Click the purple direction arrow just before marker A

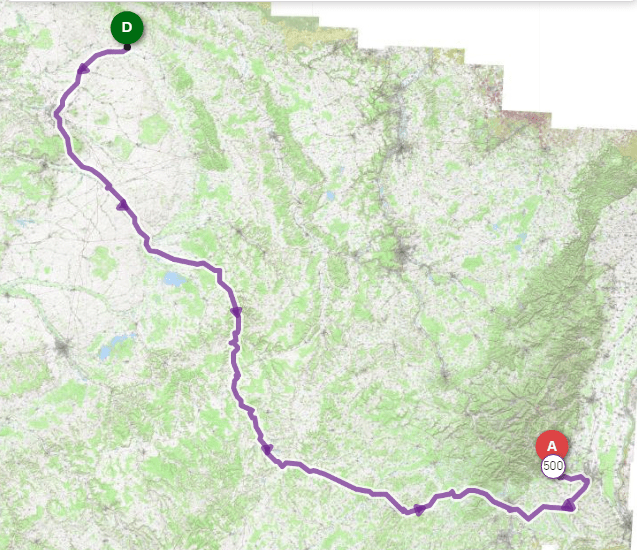[x=569, y=505]
